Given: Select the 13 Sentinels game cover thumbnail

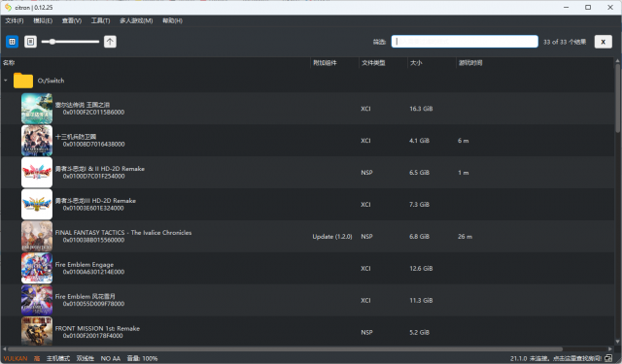Looking at the screenshot, I should (37, 141).
